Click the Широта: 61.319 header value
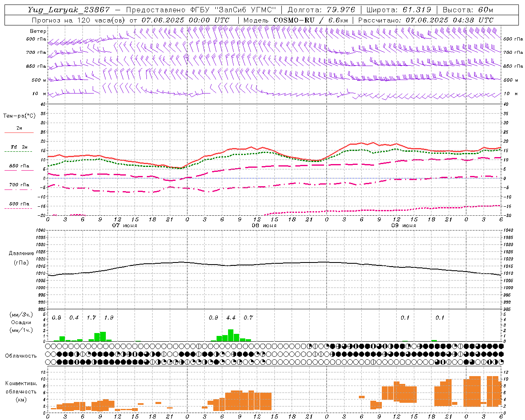 tap(399, 10)
